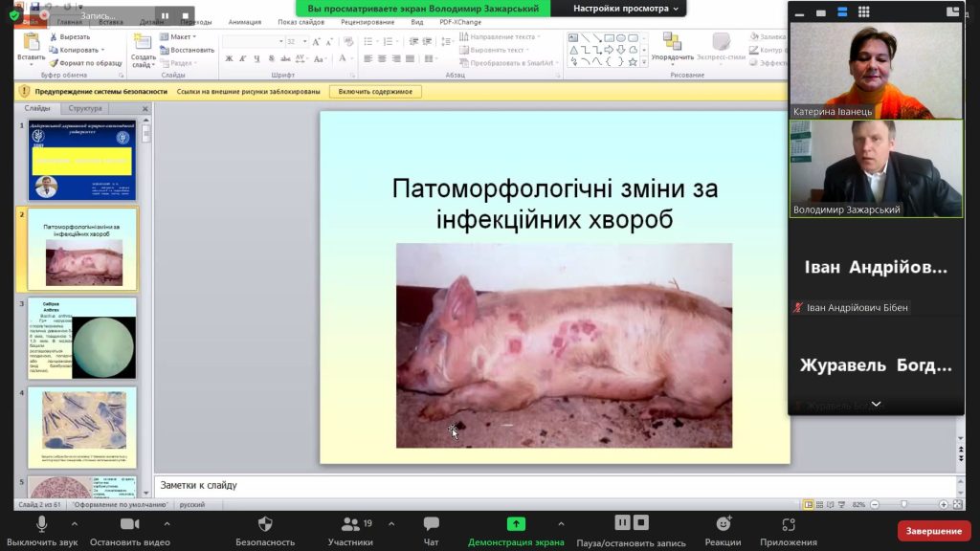Expand the Копировать dropdown arrow
The image size is (980, 551).
pyautogui.click(x=102, y=50)
